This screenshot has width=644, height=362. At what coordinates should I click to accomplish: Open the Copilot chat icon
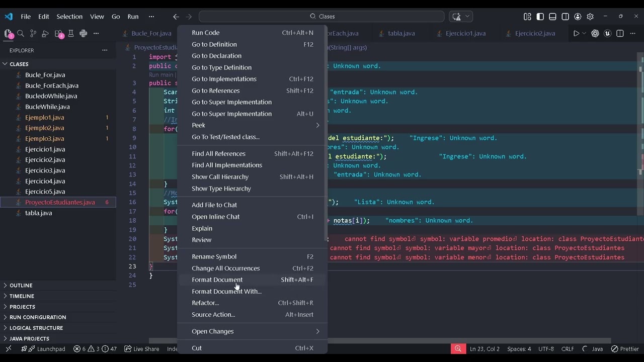[x=457, y=17]
